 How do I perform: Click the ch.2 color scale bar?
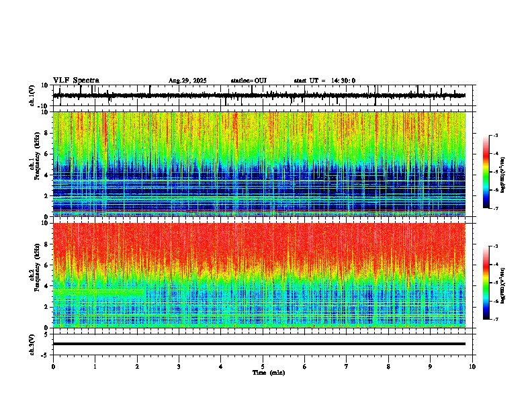click(486, 283)
